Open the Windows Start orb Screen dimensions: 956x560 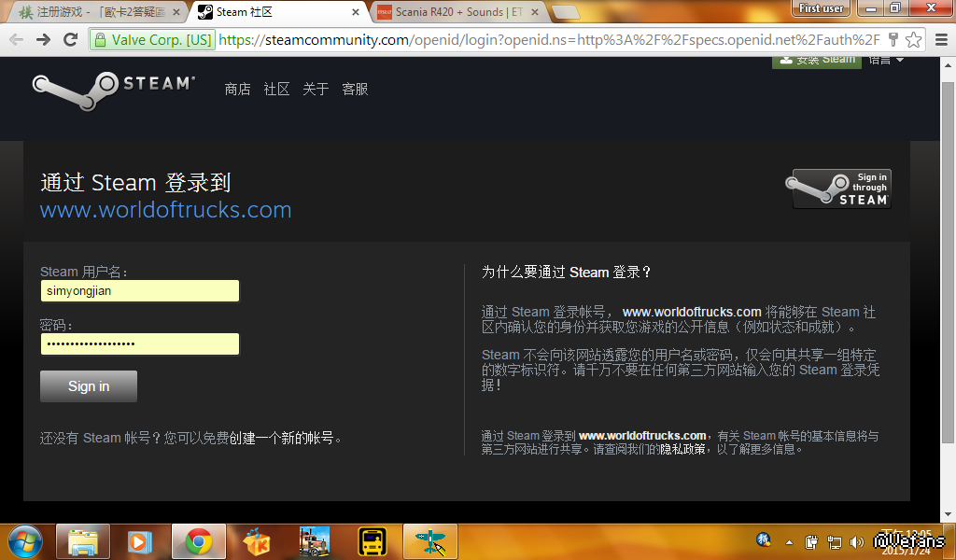pyautogui.click(x=25, y=541)
